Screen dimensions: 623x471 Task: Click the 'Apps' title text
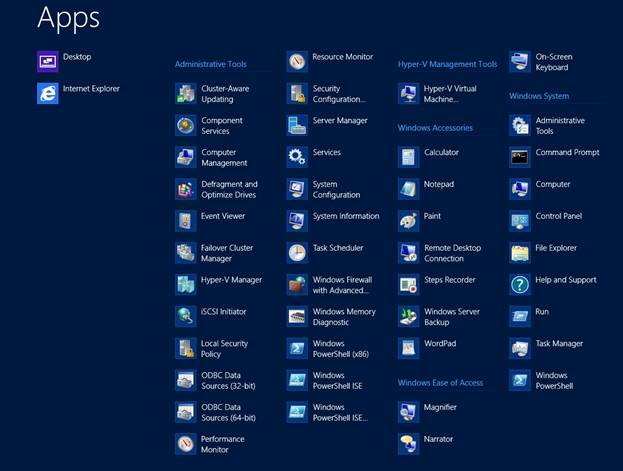[68, 19]
